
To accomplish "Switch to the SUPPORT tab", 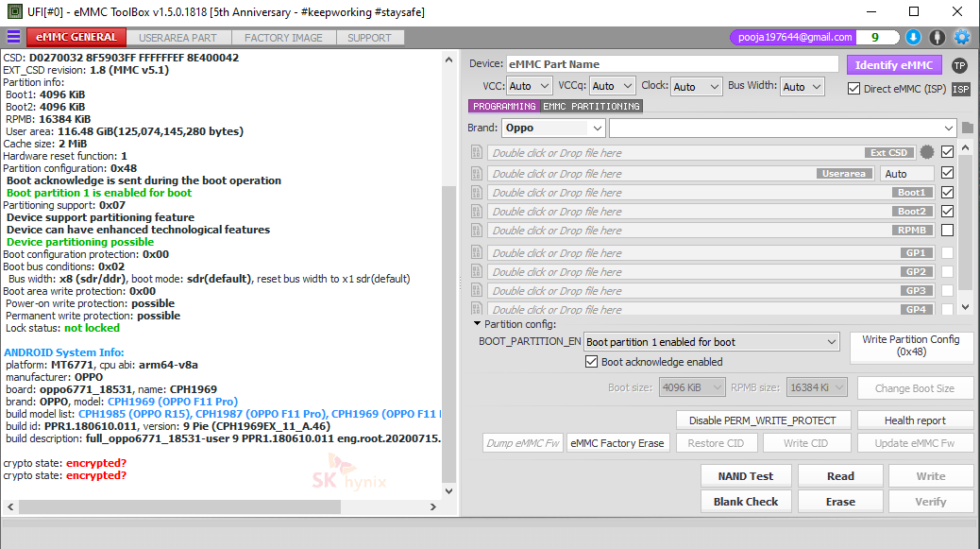I will (369, 38).
